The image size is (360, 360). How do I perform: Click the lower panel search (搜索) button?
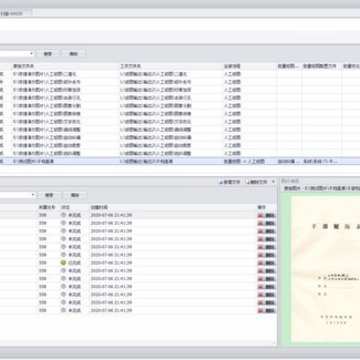click(x=49, y=195)
